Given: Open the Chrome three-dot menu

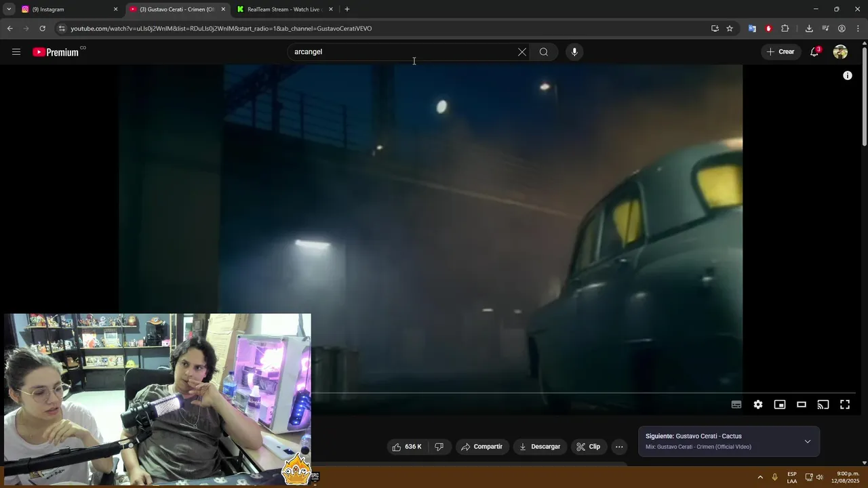Looking at the screenshot, I should [x=859, y=28].
